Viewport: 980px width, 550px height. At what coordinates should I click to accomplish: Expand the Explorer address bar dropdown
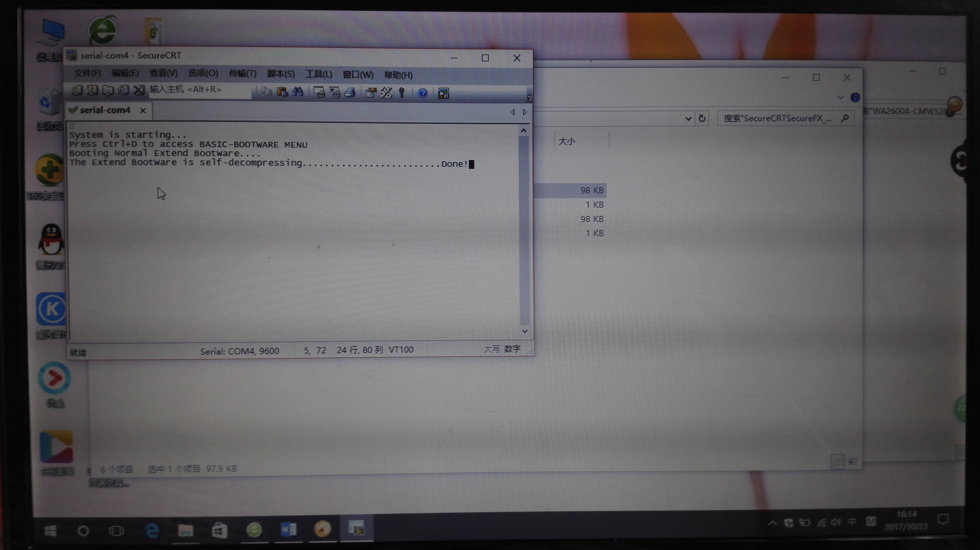(x=688, y=119)
